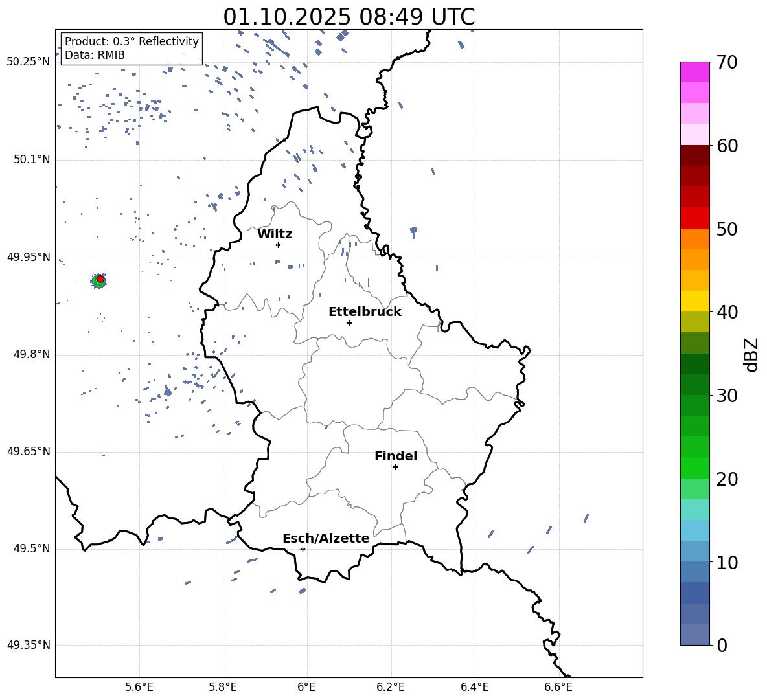Viewport: 767px width, 700px height.
Task: Pick the turquoise colorbar swatch below 20
Action: click(x=695, y=510)
